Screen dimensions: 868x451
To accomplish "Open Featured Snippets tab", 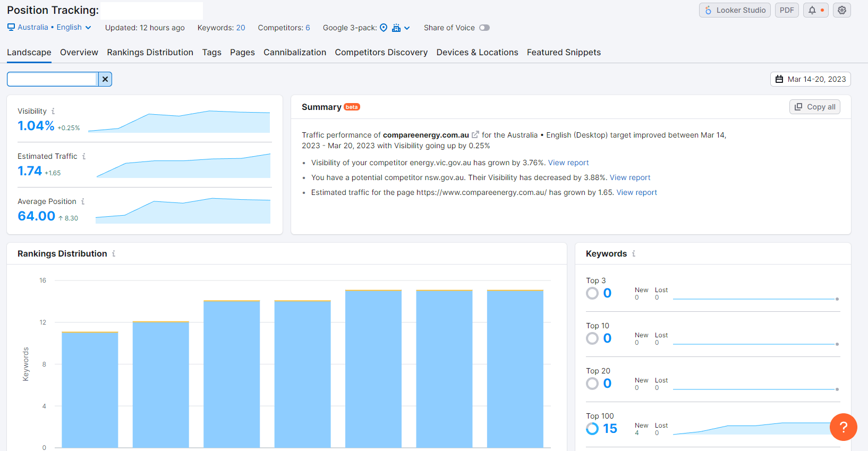I will (x=564, y=52).
